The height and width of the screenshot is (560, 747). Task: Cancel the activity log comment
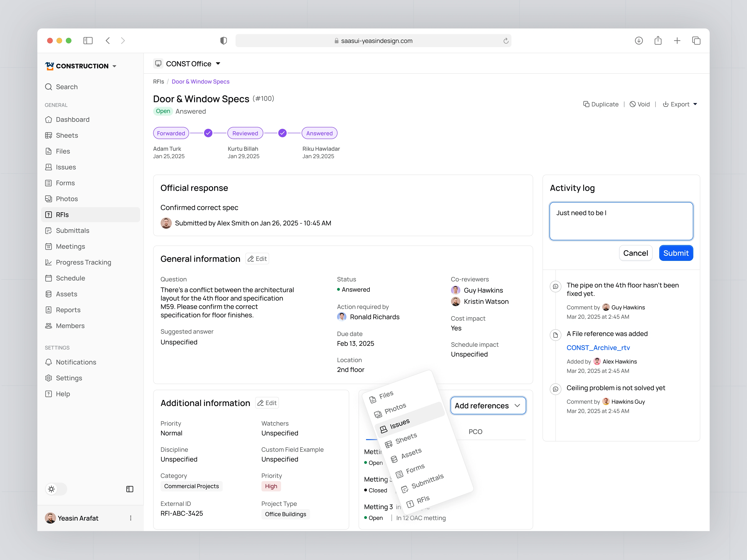click(635, 253)
